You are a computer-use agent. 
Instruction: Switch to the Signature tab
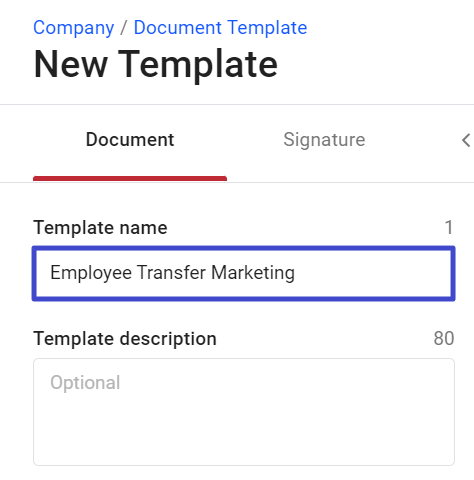click(324, 139)
